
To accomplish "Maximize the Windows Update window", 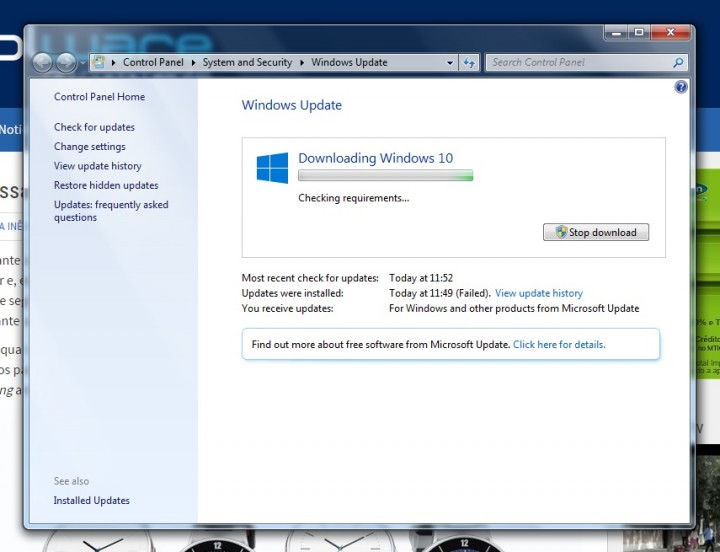I will click(x=639, y=32).
